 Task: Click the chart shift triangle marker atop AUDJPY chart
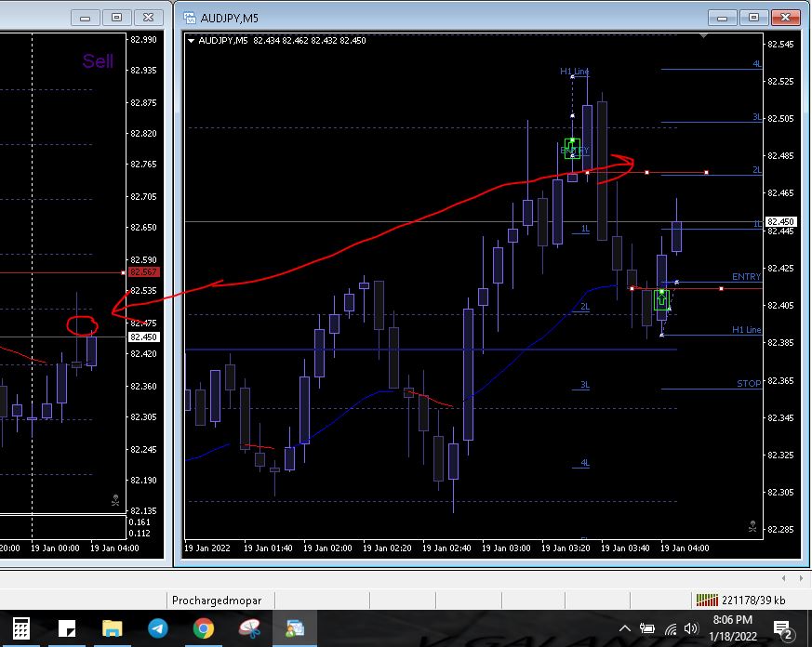[x=703, y=35]
